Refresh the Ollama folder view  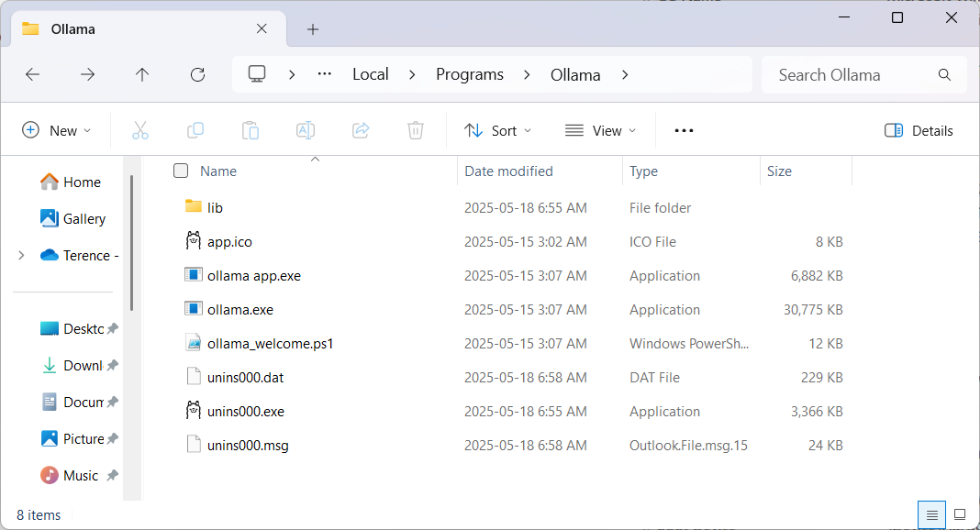[x=197, y=75]
